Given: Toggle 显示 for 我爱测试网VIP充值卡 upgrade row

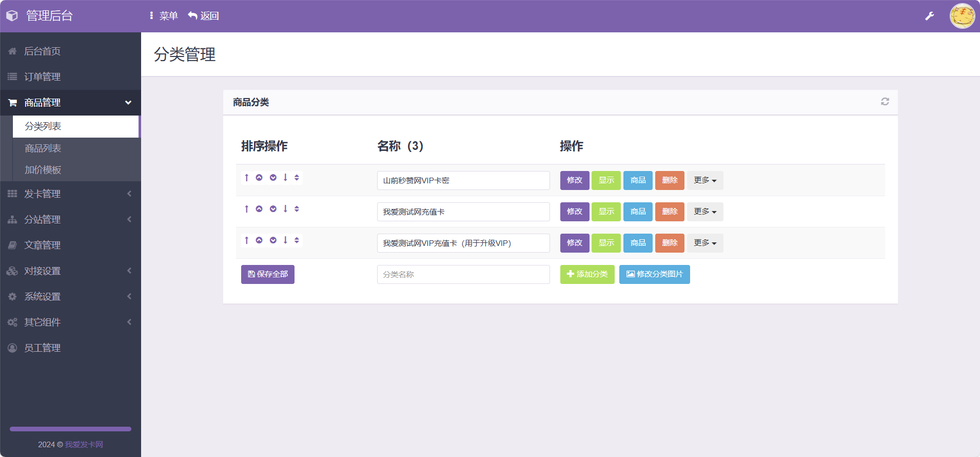Looking at the screenshot, I should pos(606,243).
